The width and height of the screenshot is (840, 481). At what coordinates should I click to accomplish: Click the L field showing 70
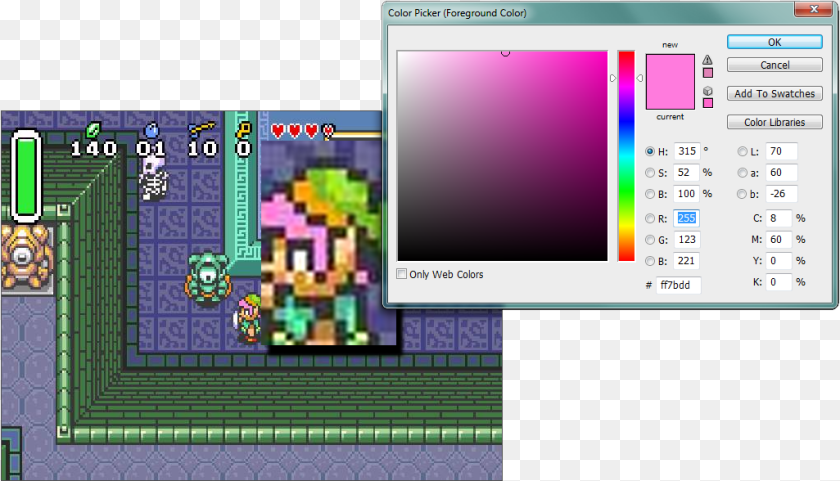781,152
